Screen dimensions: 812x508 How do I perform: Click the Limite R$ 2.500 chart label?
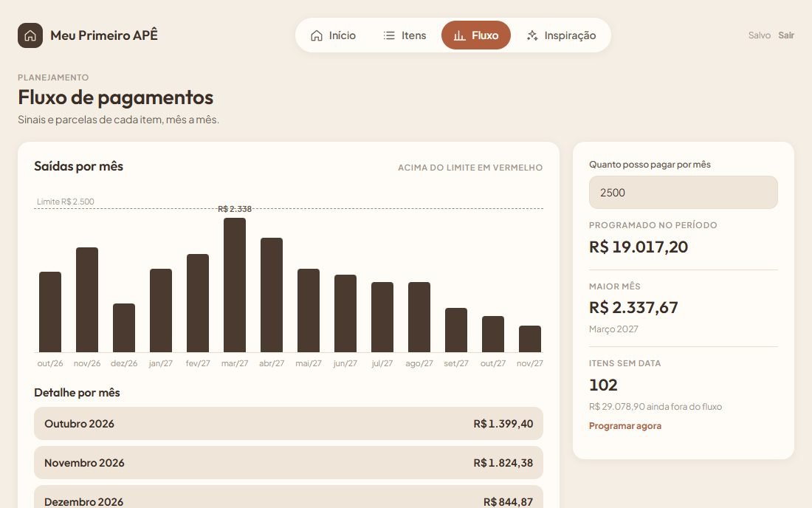pos(65,202)
